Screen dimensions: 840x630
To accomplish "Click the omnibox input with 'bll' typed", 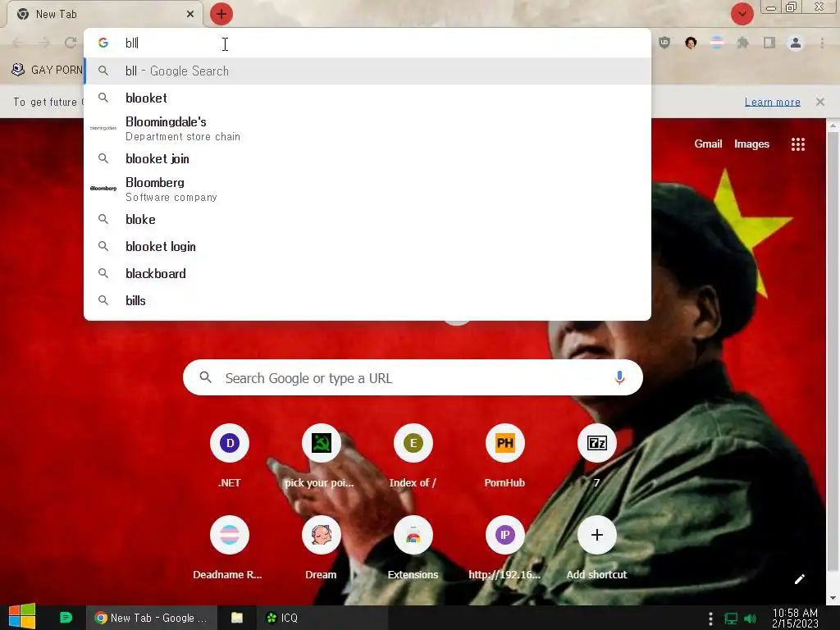I will point(367,43).
